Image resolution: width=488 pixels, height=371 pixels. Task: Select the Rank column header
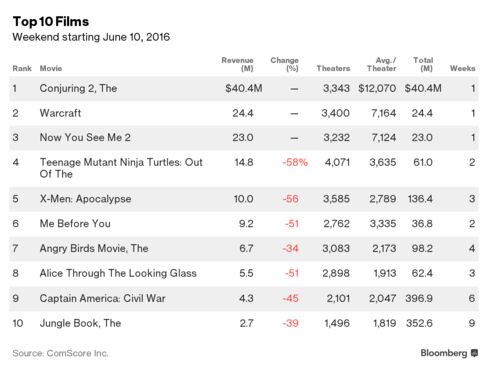coord(22,68)
